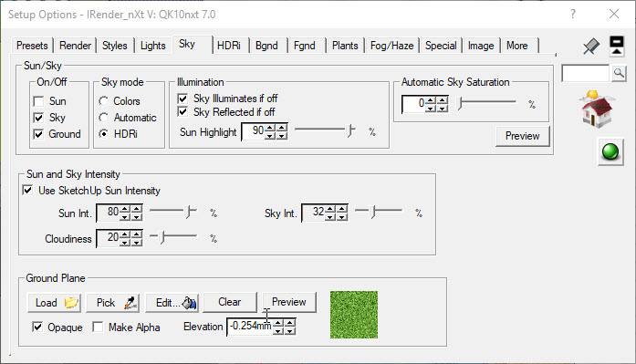Click the search box beside magnifier

point(586,73)
